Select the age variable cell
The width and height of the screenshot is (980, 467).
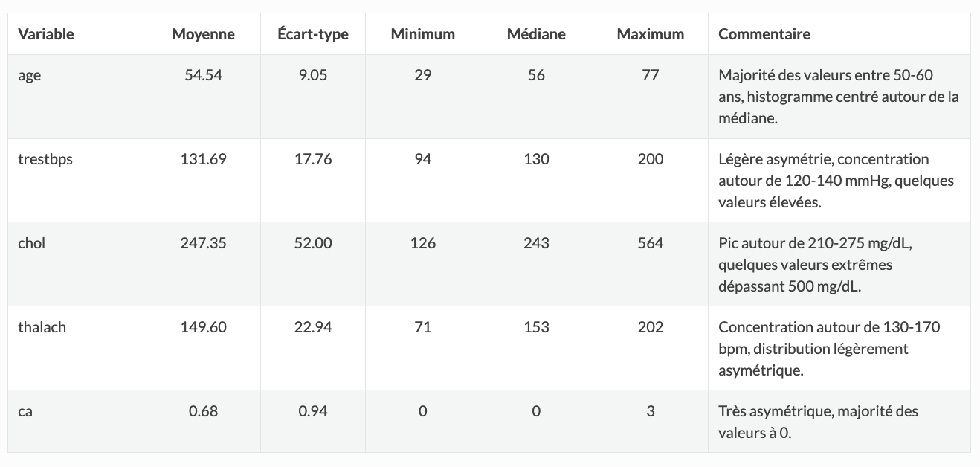coord(30,75)
